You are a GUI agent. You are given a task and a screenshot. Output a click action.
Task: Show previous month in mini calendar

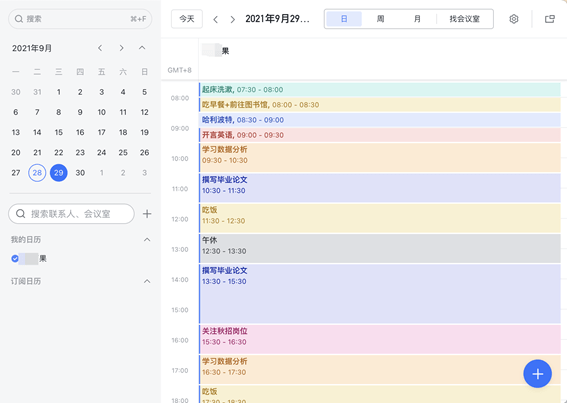(x=100, y=48)
